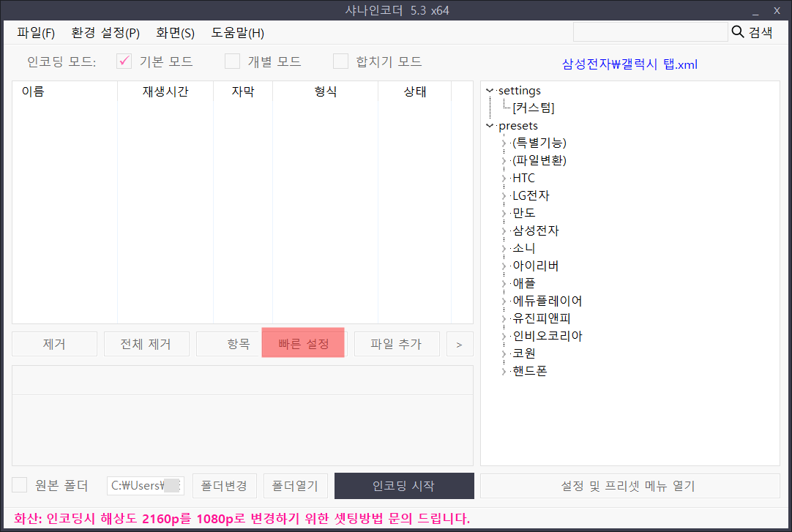The height and width of the screenshot is (532, 792).
Task: Click the 상태 column header
Action: [x=415, y=91]
